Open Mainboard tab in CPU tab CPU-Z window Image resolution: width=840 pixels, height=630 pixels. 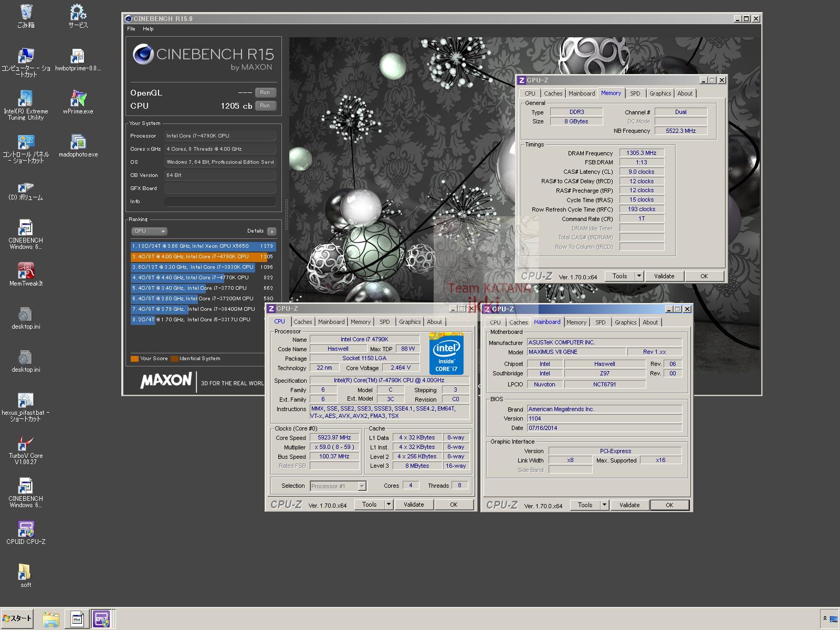[331, 322]
